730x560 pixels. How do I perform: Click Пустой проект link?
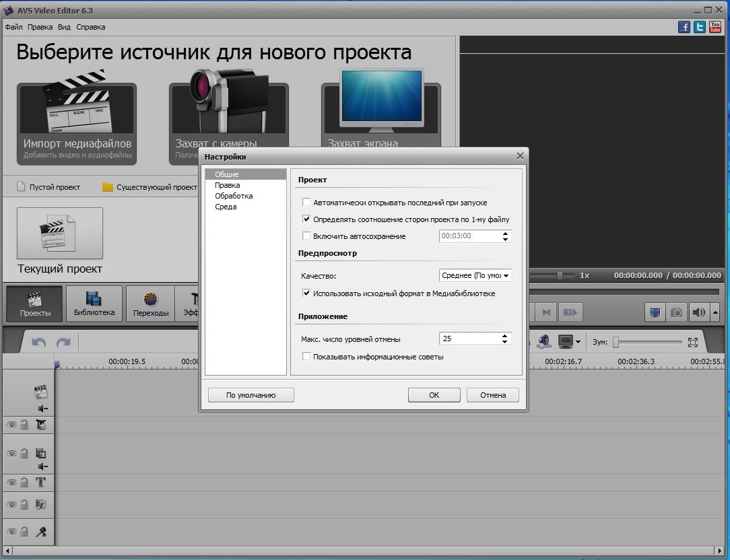(x=48, y=187)
